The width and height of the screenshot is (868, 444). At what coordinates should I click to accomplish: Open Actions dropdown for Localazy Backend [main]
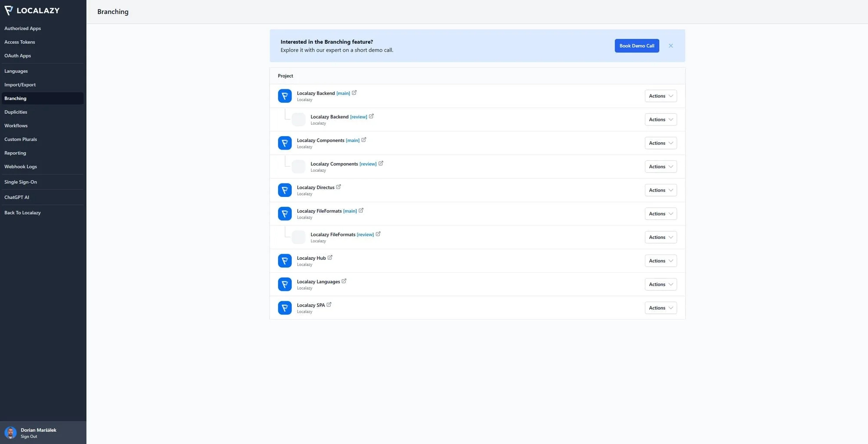(661, 96)
